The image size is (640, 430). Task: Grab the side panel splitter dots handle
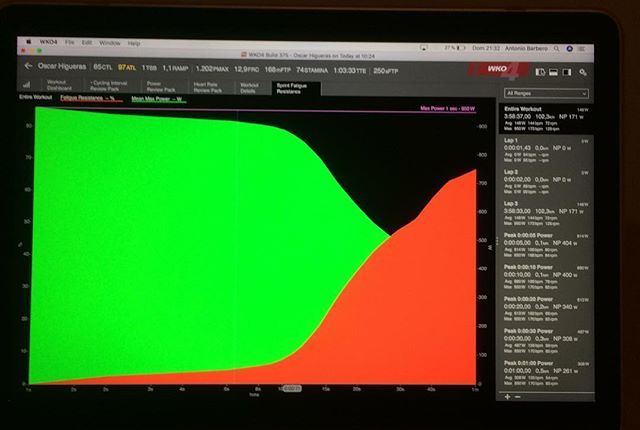tap(497, 241)
